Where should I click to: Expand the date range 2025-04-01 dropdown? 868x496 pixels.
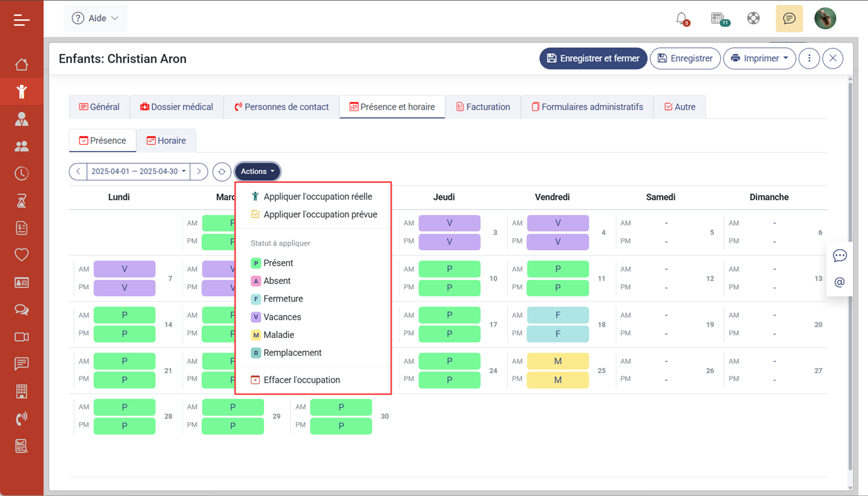point(138,172)
